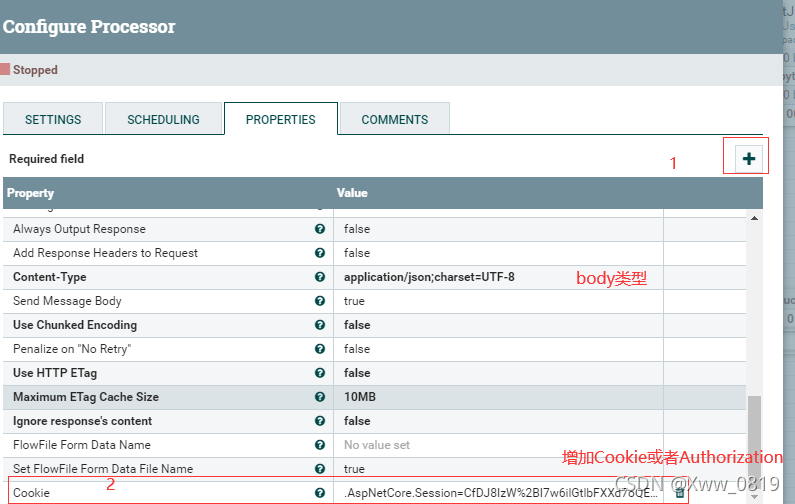Edit Maximum ETag Cache Size value 10MB
Image resolution: width=795 pixels, height=504 pixels.
[x=498, y=397]
